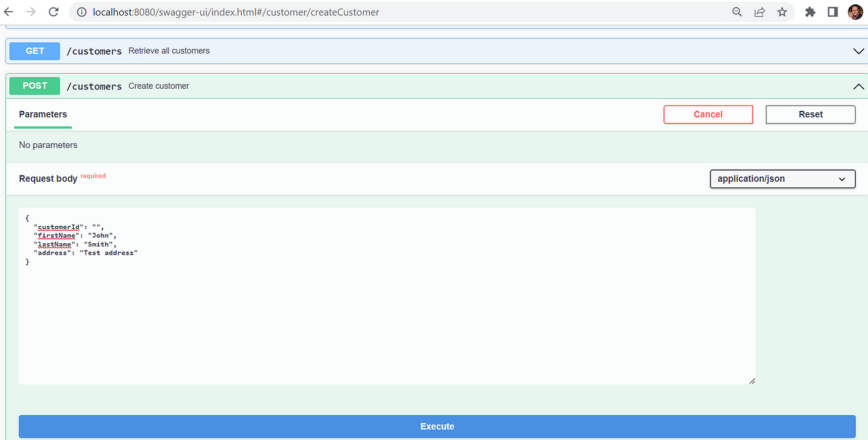This screenshot has height=440, width=868.
Task: Click the Cancel button
Action: pyautogui.click(x=708, y=114)
